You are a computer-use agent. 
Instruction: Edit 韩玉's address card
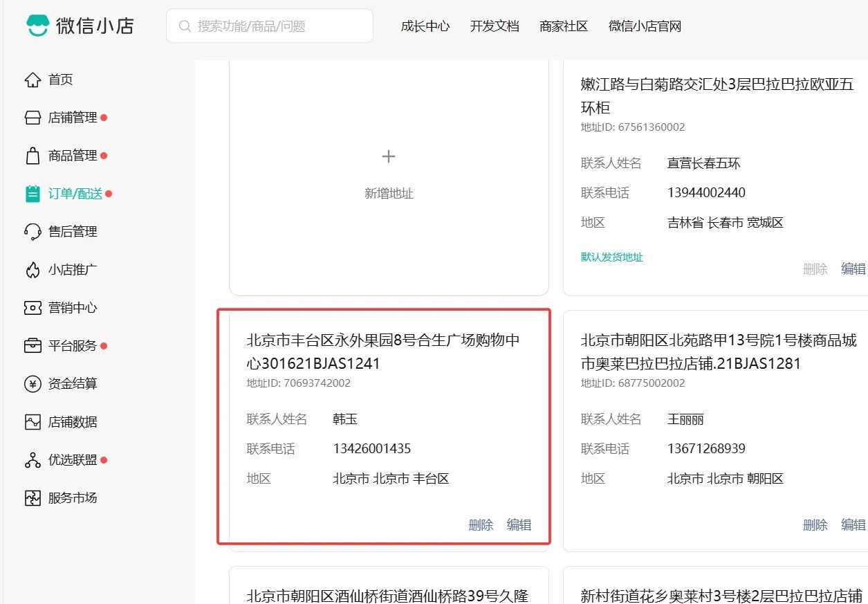coord(519,525)
